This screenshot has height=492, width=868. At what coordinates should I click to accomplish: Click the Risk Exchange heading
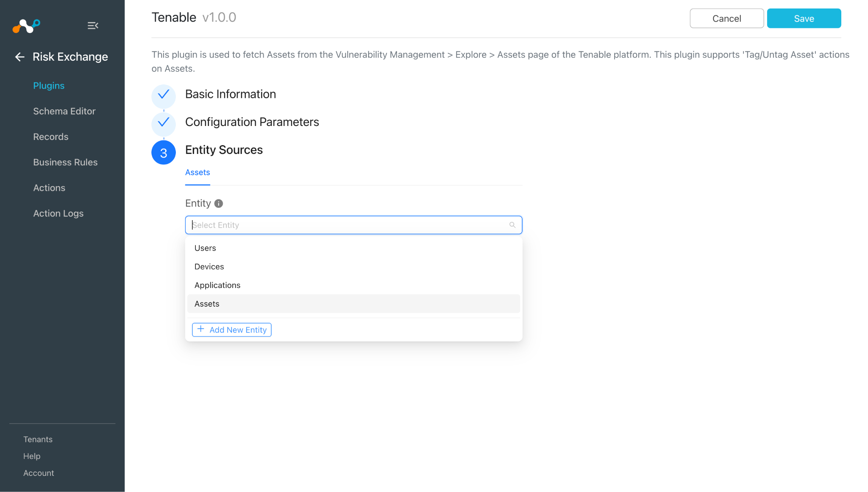[70, 57]
